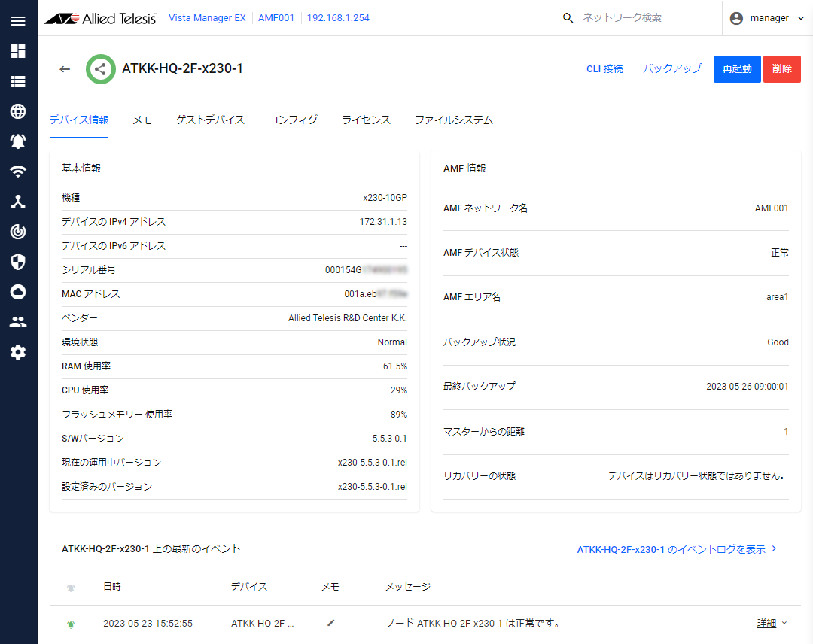Open the ファイルシステム tab
The height and width of the screenshot is (644, 813).
[x=453, y=120]
